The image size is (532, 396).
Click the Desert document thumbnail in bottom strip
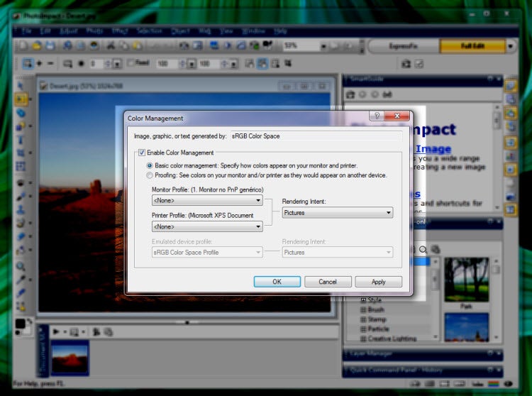[x=70, y=358]
